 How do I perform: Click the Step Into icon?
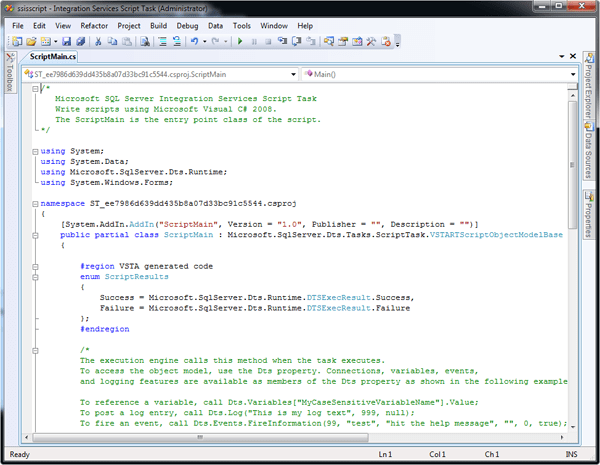point(282,41)
